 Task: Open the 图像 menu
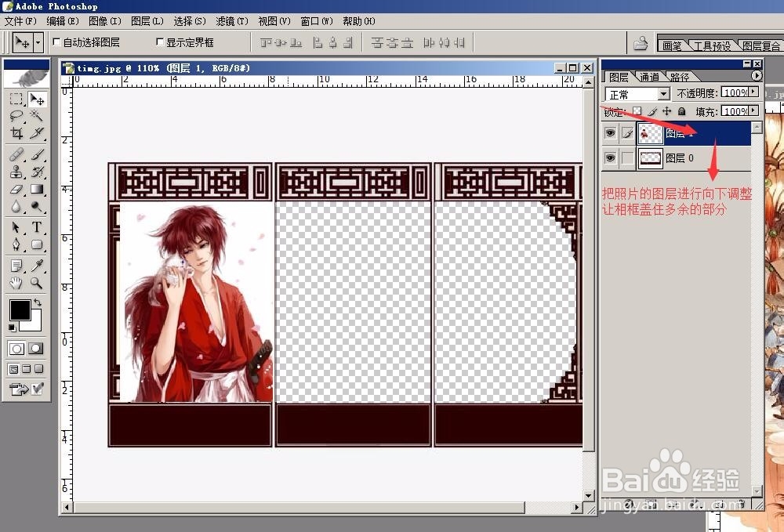[104, 21]
